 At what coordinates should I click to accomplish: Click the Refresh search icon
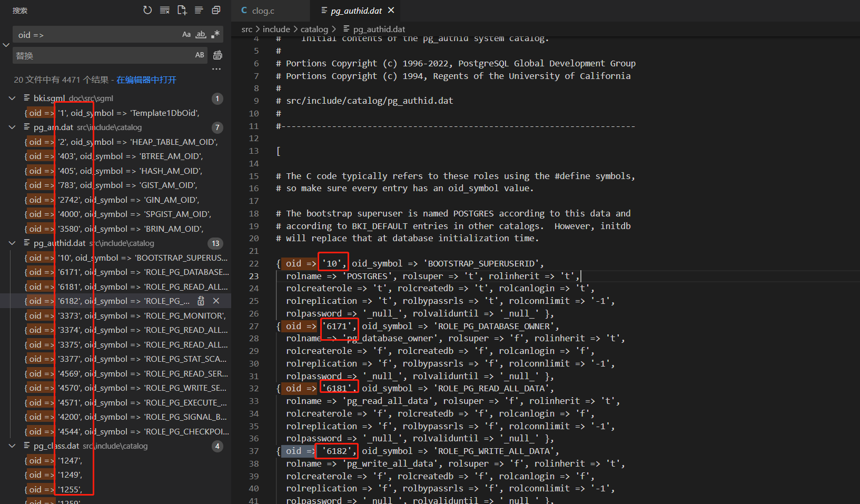pyautogui.click(x=147, y=9)
